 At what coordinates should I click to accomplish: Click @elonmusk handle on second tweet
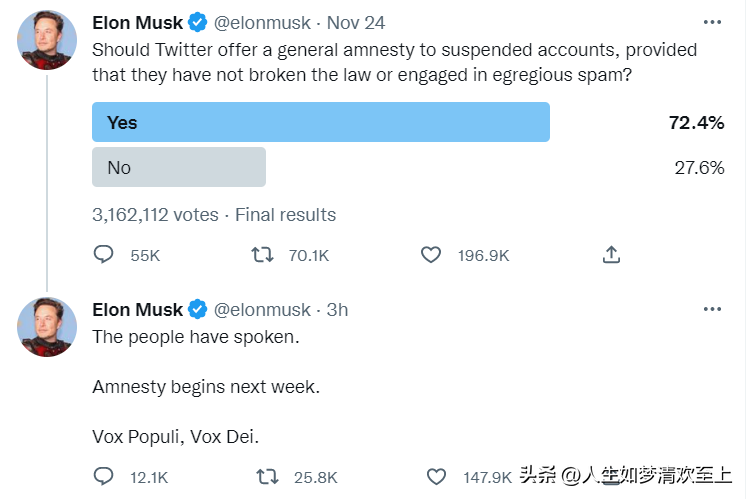[x=262, y=309]
